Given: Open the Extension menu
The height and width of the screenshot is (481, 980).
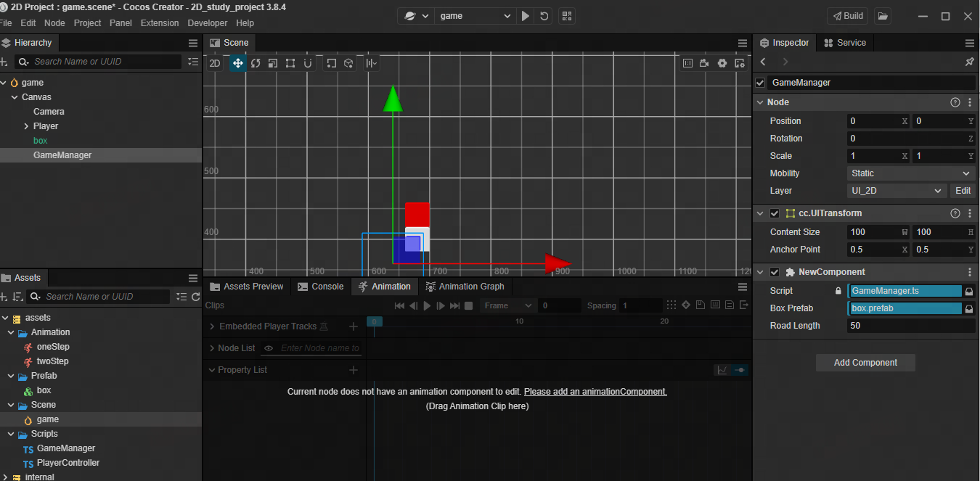Looking at the screenshot, I should (x=160, y=23).
